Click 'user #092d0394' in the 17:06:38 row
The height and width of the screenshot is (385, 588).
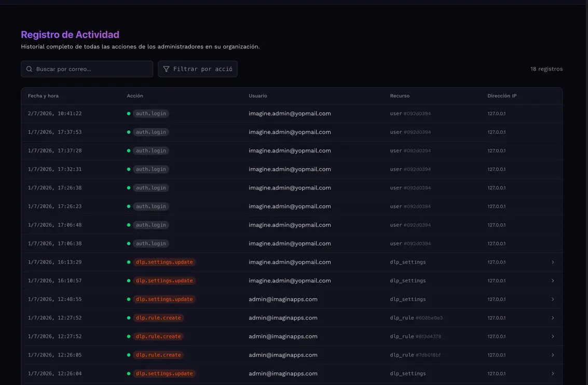410,243
